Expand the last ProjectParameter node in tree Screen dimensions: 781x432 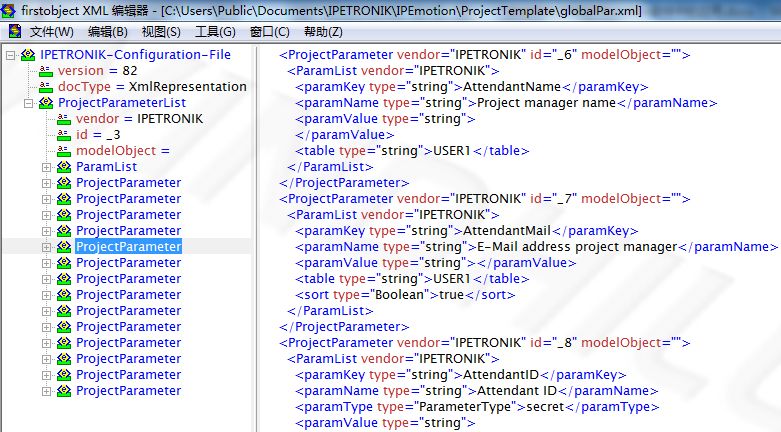pos(46,391)
